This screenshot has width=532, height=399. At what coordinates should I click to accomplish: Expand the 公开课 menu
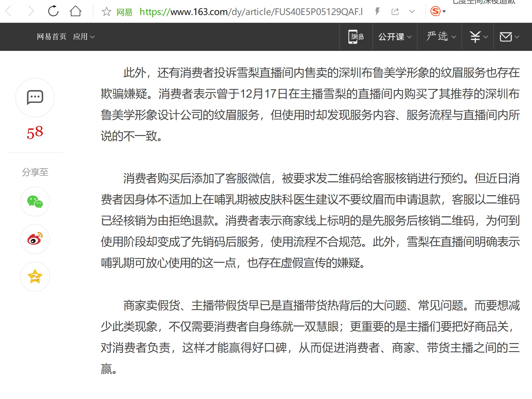click(x=395, y=37)
